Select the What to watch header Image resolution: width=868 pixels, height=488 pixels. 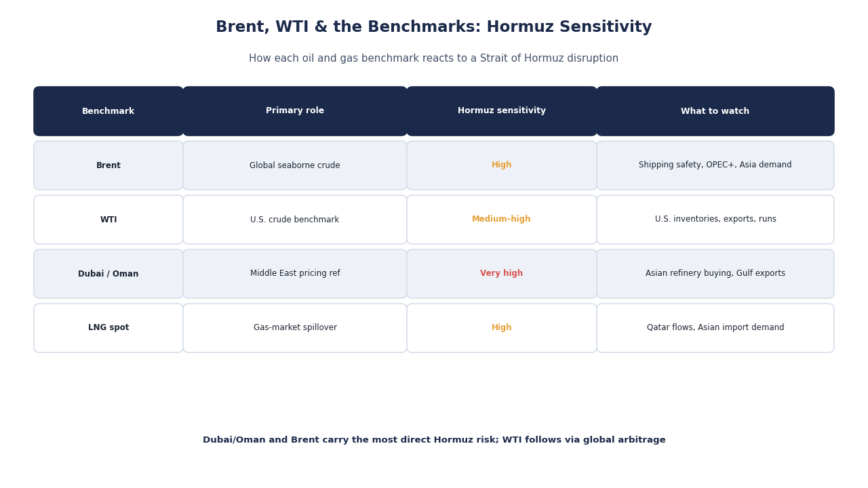click(x=715, y=111)
